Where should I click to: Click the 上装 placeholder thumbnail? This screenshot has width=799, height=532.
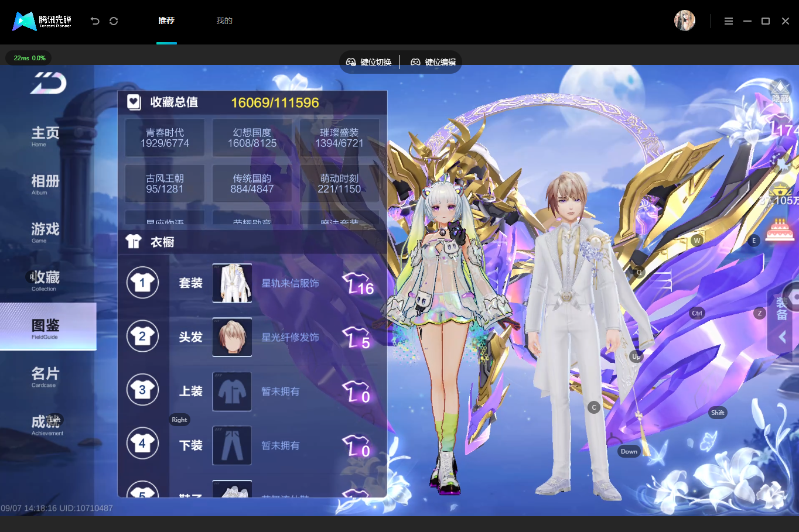click(x=232, y=392)
